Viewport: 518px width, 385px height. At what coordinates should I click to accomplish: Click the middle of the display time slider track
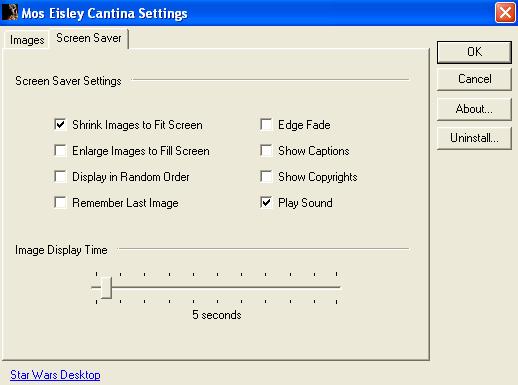click(217, 287)
